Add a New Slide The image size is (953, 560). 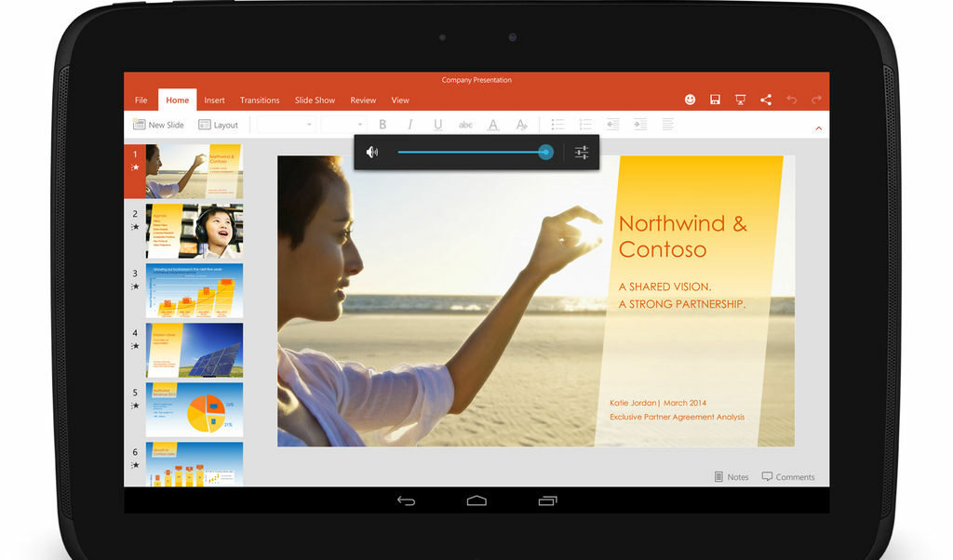pos(158,125)
